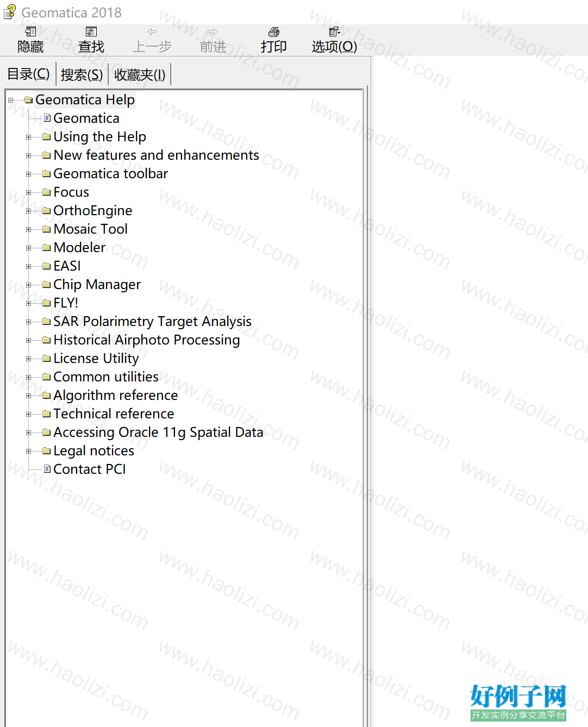This screenshot has width=588, height=727.
Task: Click the OrthoEngine book icon
Action: coord(47,211)
